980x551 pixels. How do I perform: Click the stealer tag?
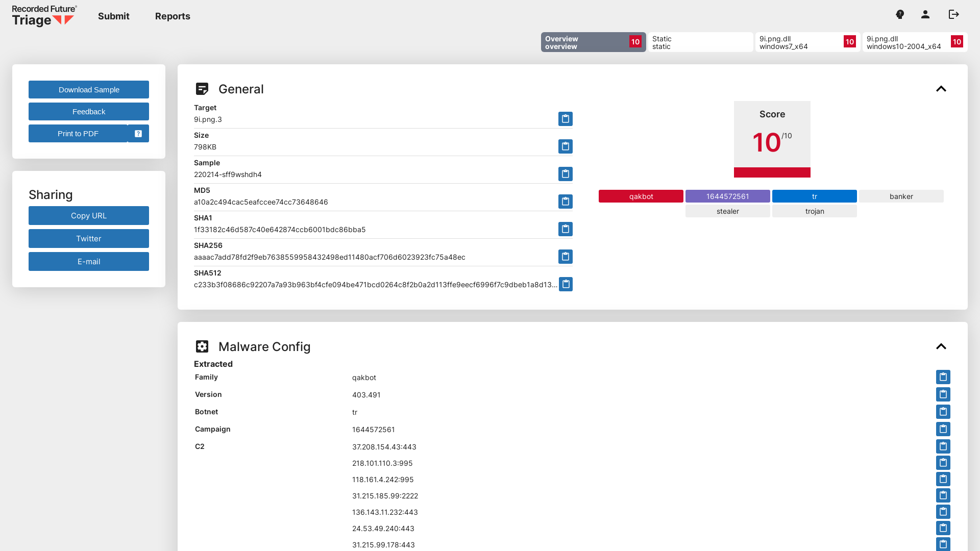pos(728,211)
